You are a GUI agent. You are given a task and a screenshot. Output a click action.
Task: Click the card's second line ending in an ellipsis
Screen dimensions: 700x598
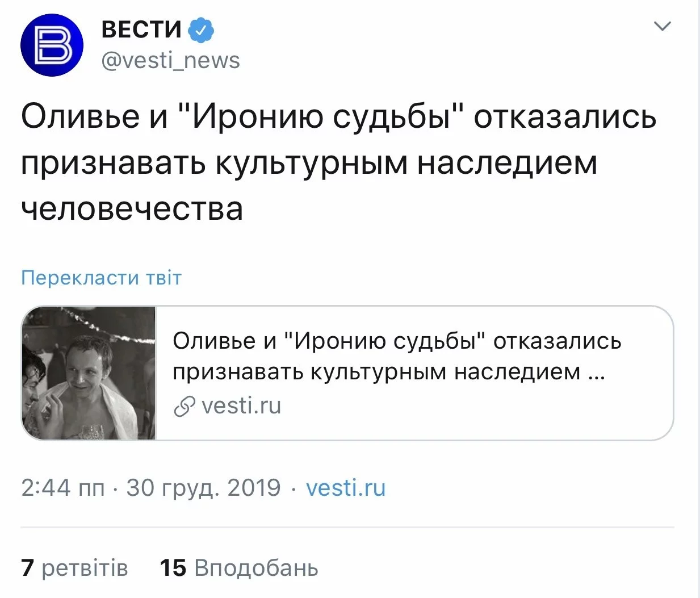(x=388, y=372)
